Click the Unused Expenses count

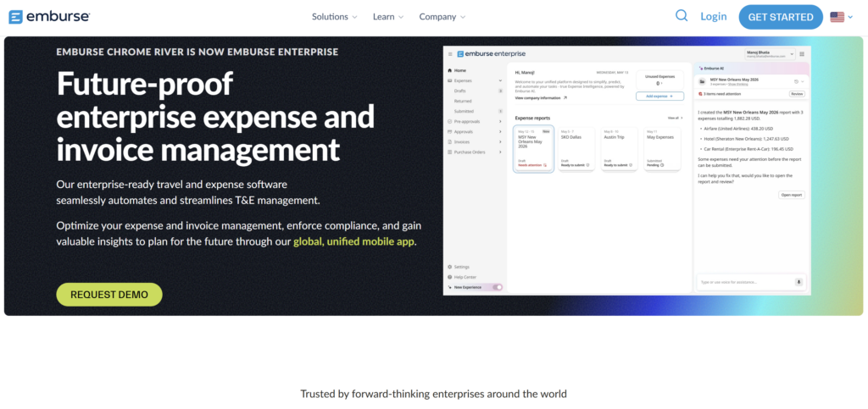[659, 84]
